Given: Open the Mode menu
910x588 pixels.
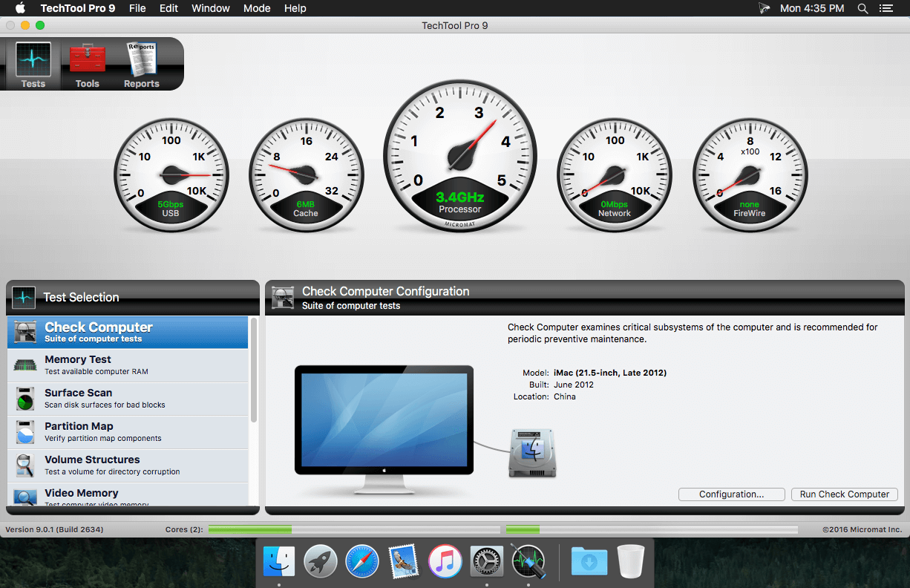Looking at the screenshot, I should point(257,8).
